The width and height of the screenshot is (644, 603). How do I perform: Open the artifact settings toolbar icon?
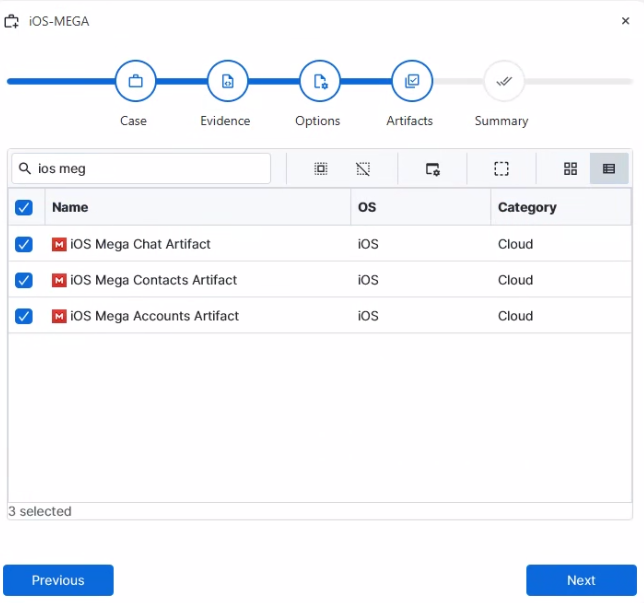pos(432,169)
